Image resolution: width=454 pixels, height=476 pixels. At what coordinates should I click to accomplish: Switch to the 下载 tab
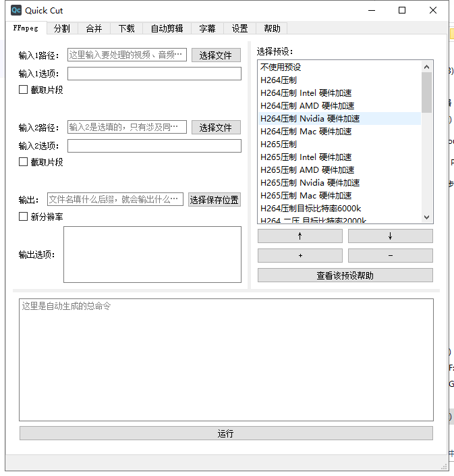click(x=126, y=28)
